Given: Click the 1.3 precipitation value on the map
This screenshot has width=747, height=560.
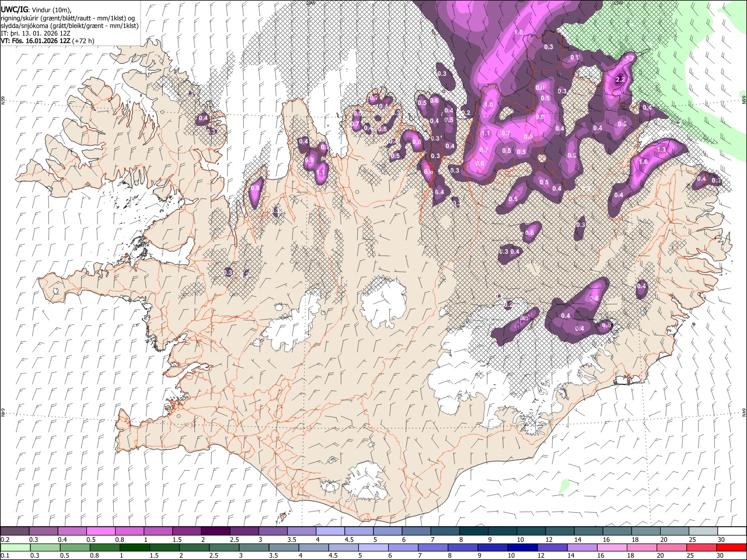Looking at the screenshot, I should (x=661, y=150).
